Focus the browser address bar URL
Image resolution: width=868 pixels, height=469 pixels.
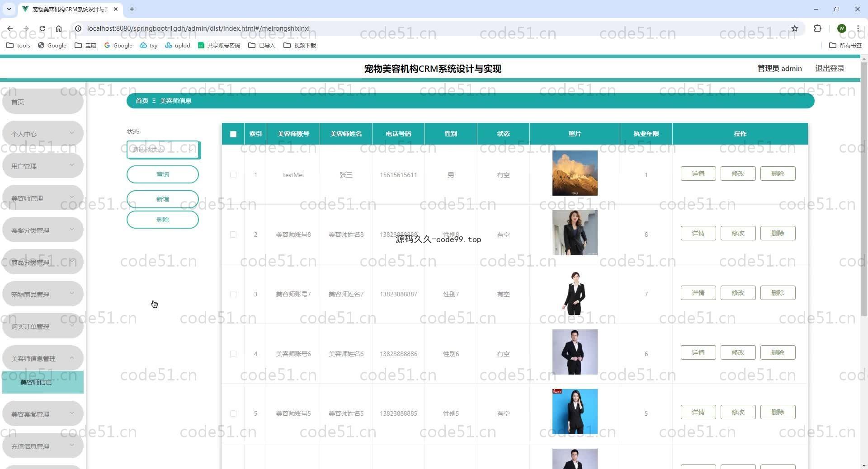[198, 28]
